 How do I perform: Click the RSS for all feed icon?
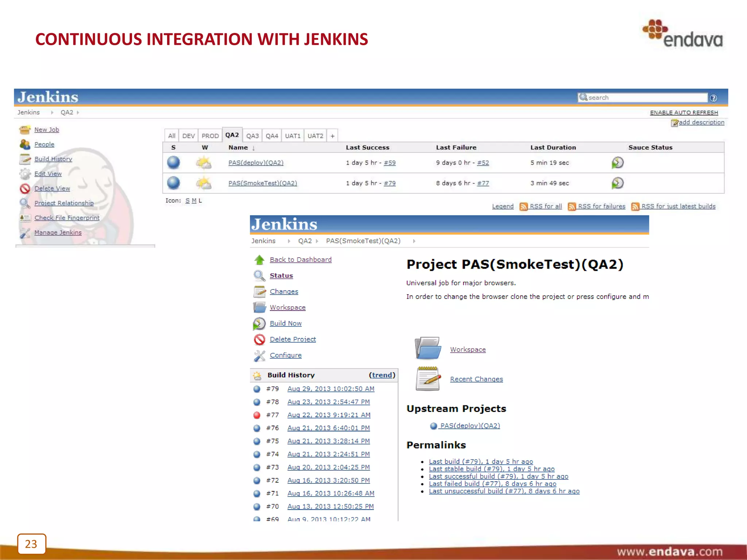[523, 207]
